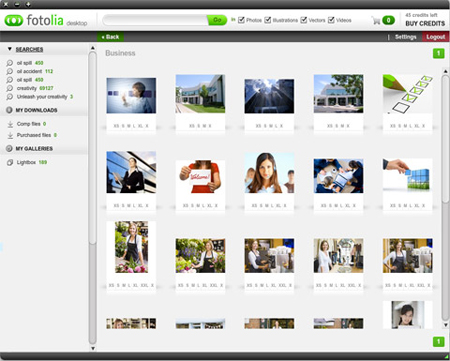Toggle the Photos checkbox

pyautogui.click(x=241, y=20)
